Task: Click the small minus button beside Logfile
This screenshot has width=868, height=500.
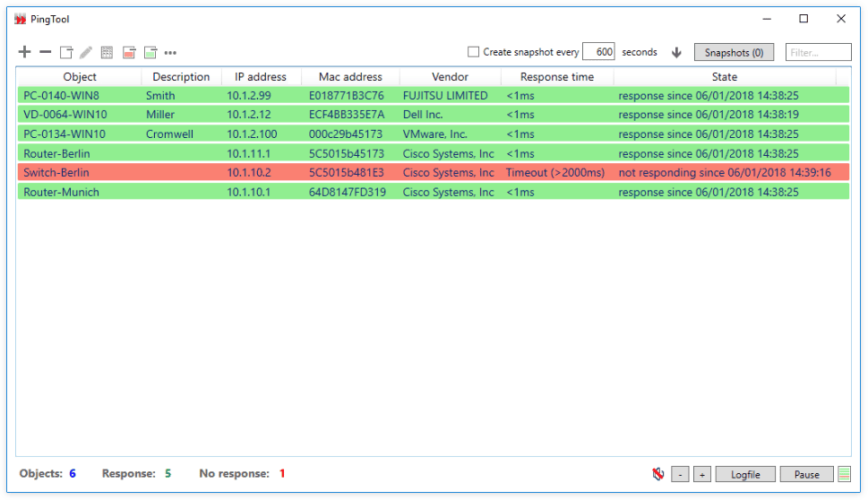Action: [681, 474]
